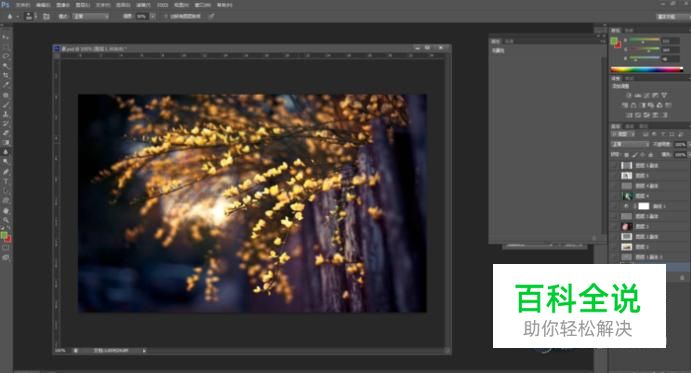Toggle visibility of the green leaf thumbnail layer

tap(615, 196)
